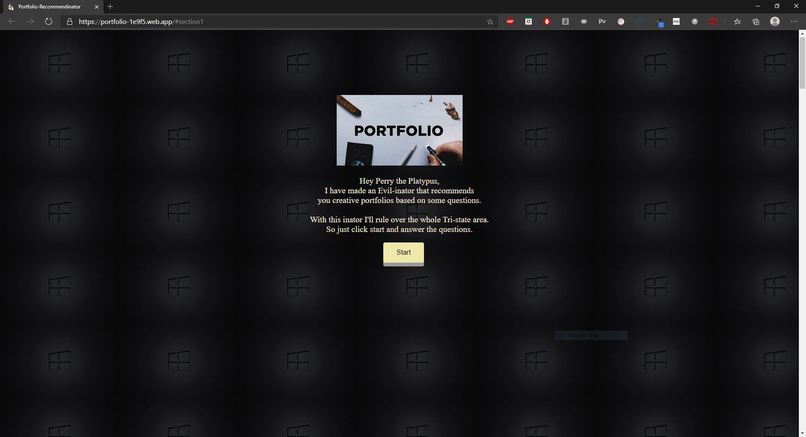
Task: Open the blue square extension icon
Action: pos(660,23)
